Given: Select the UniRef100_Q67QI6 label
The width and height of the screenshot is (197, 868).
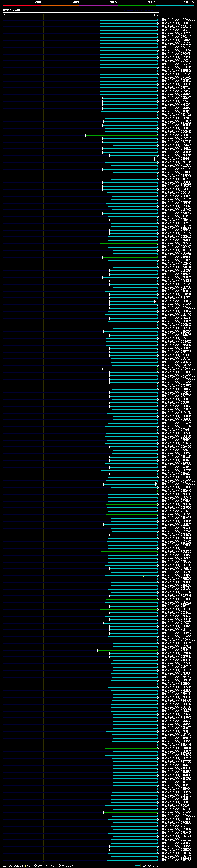Looking at the screenshot, I should (177, 121).
